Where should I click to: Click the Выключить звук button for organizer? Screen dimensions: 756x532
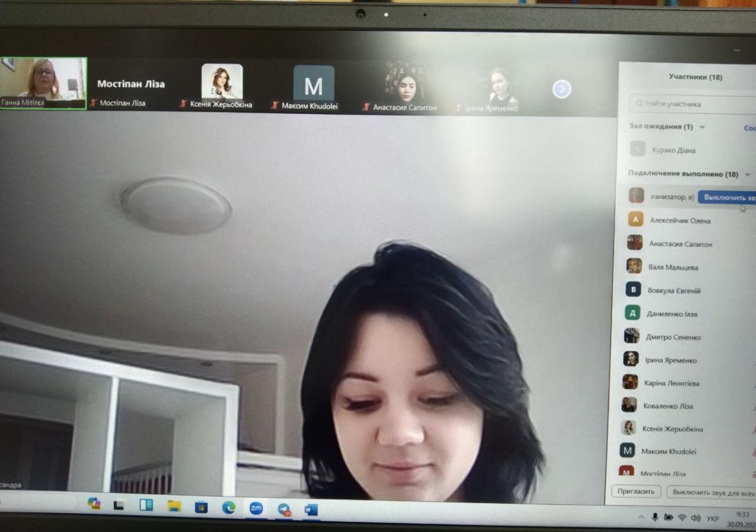(728, 197)
